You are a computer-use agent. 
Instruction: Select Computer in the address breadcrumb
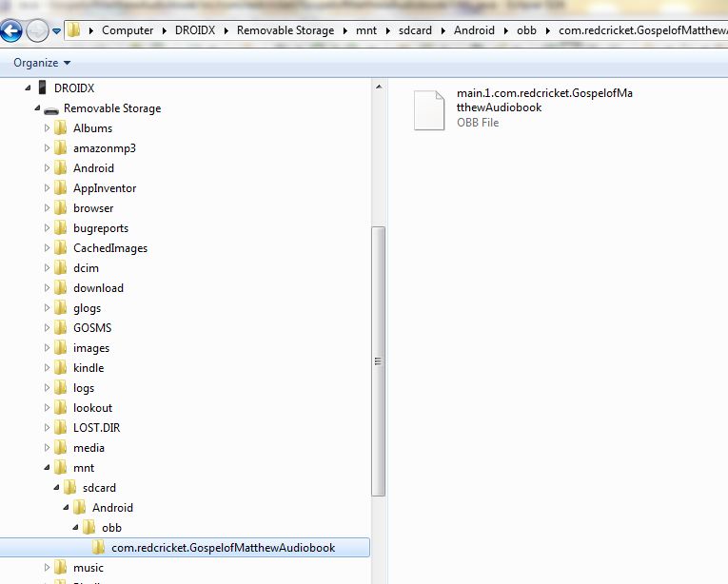tap(128, 30)
